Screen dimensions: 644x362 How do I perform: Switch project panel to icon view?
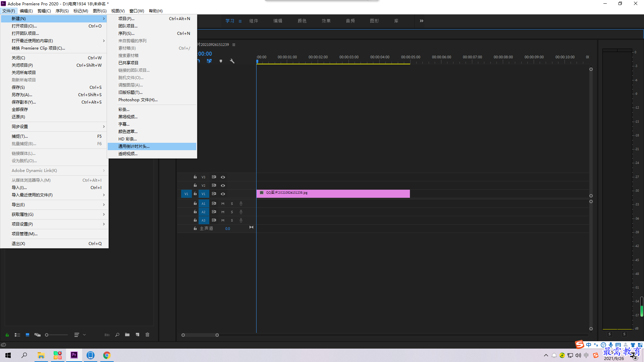[x=28, y=335]
